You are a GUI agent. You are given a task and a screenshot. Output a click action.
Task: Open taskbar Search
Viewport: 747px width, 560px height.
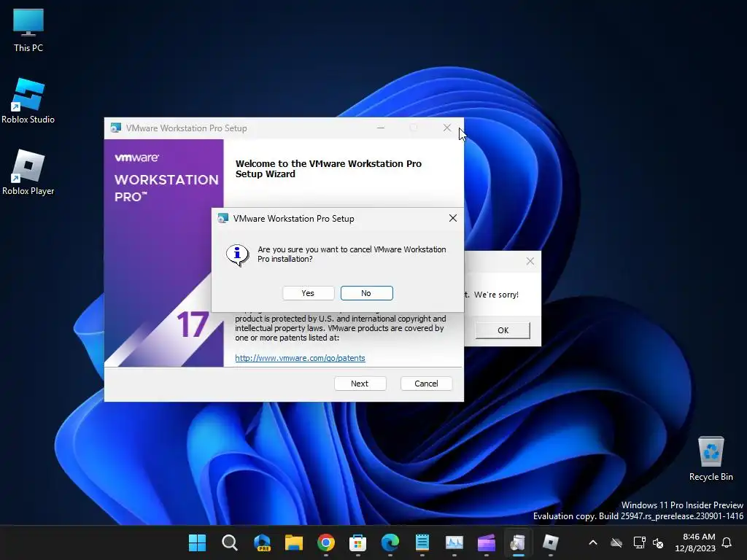pos(230,542)
